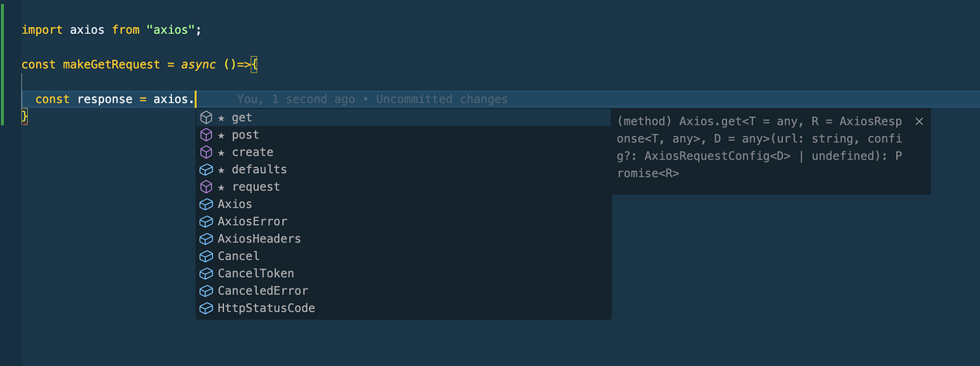
Task: Click the star marker beside request
Action: pos(221,187)
